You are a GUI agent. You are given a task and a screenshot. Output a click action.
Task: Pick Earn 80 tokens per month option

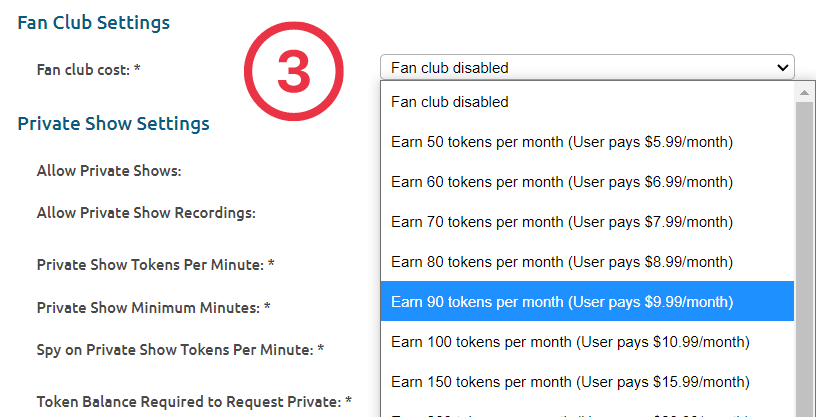[x=588, y=261]
